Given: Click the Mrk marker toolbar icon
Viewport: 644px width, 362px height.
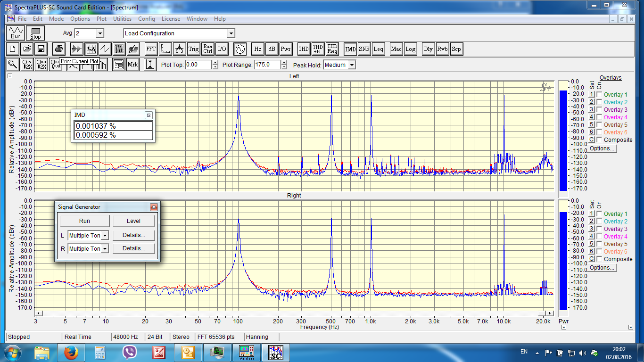Looking at the screenshot, I should [132, 65].
